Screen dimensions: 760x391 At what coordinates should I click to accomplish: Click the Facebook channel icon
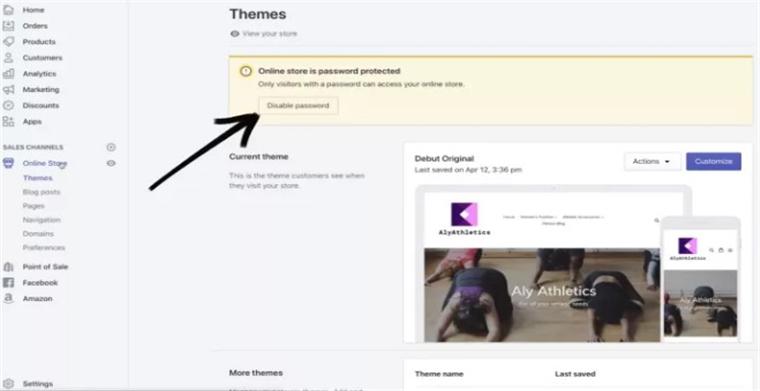pos(8,282)
